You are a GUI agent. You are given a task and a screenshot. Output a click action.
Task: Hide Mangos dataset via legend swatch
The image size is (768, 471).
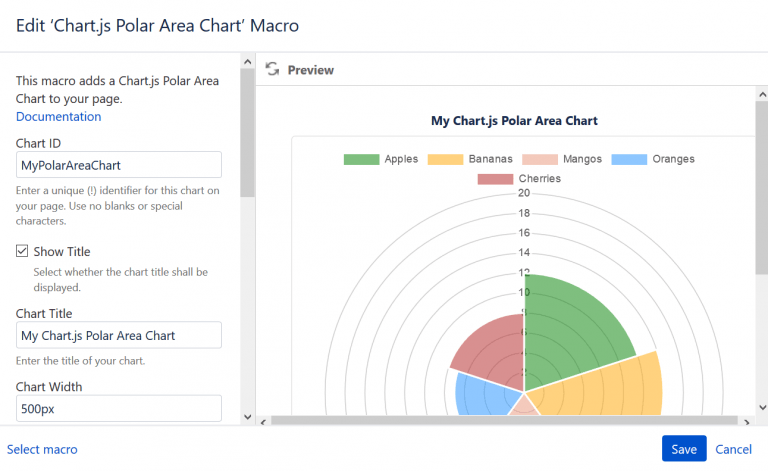538,159
